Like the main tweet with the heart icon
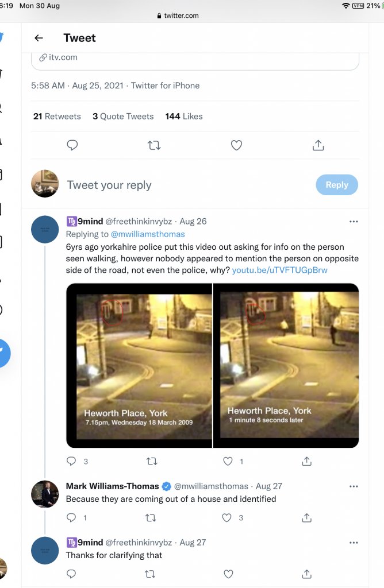384x588 pixels. (236, 145)
